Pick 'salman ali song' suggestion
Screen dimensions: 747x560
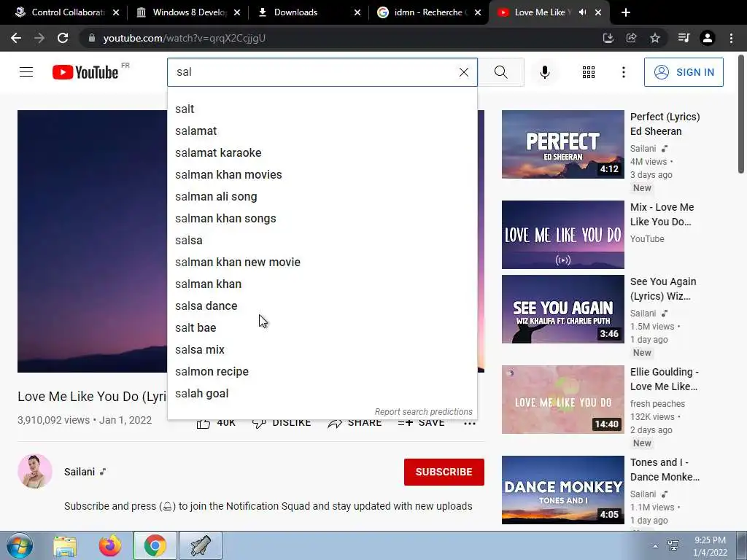(322, 197)
